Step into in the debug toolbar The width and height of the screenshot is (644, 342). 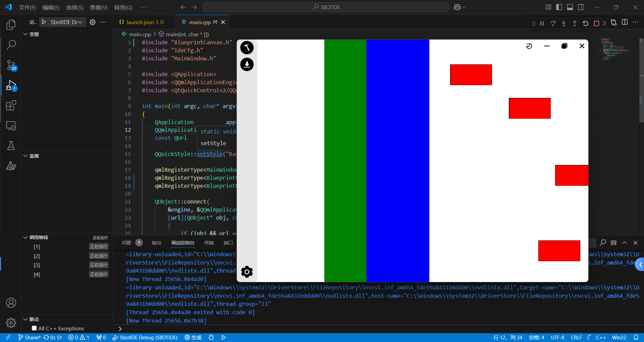pyautogui.click(x=563, y=23)
